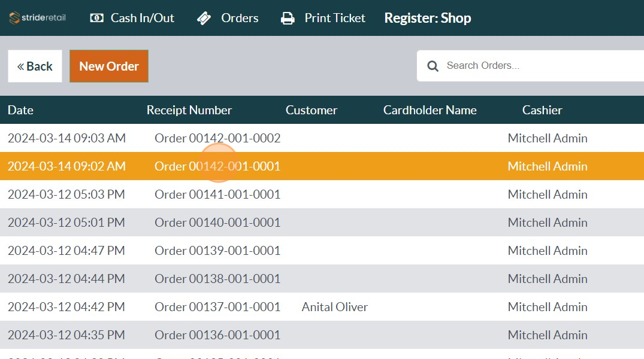Open the Orders menu item
This screenshot has width=644, height=359.
pyautogui.click(x=228, y=18)
